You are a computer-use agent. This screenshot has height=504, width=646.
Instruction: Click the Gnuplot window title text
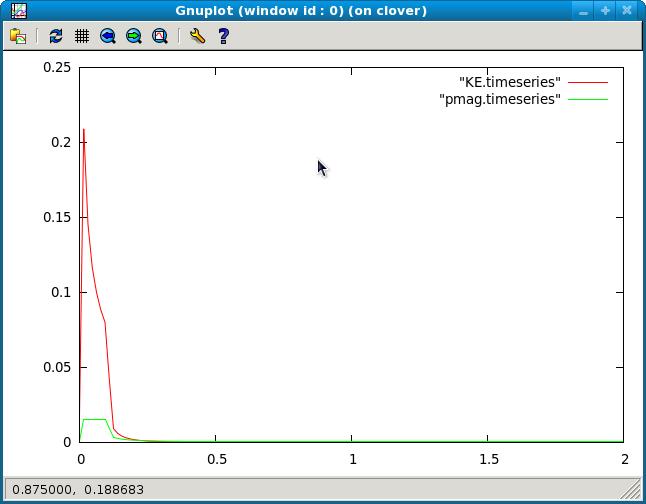coord(301,11)
